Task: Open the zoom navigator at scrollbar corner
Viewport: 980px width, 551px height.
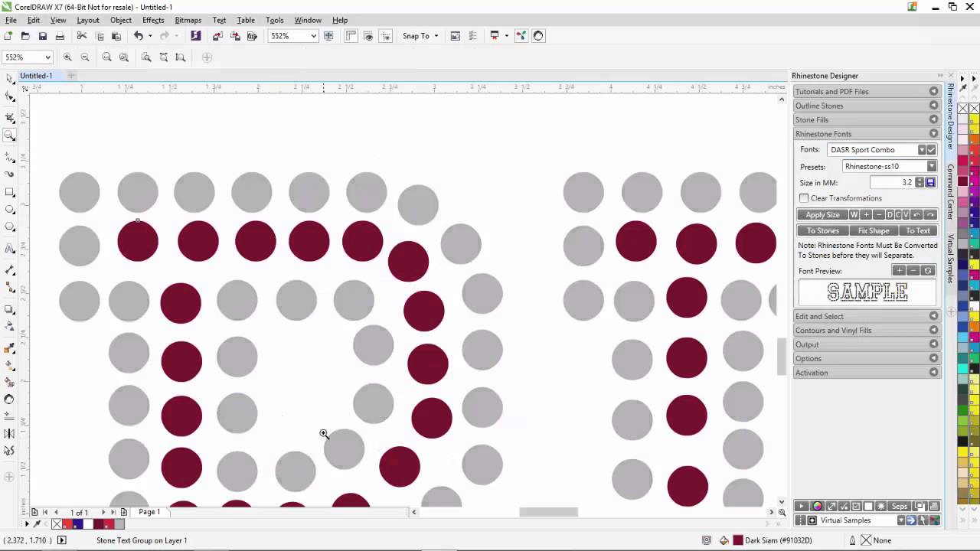Action: 782,512
